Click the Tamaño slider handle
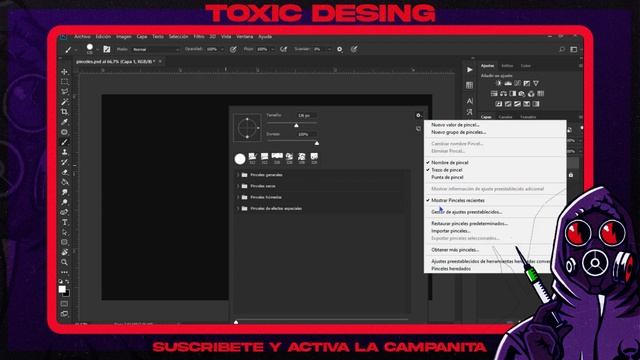The width and height of the screenshot is (640, 360). pyautogui.click(x=296, y=125)
